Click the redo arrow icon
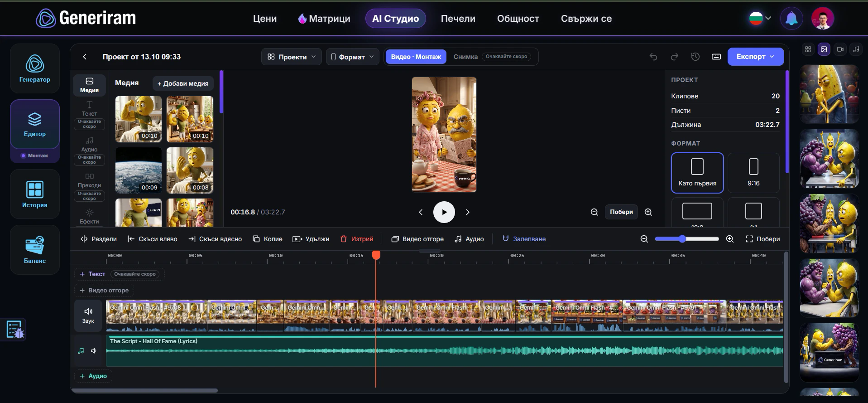868x403 pixels. click(674, 57)
